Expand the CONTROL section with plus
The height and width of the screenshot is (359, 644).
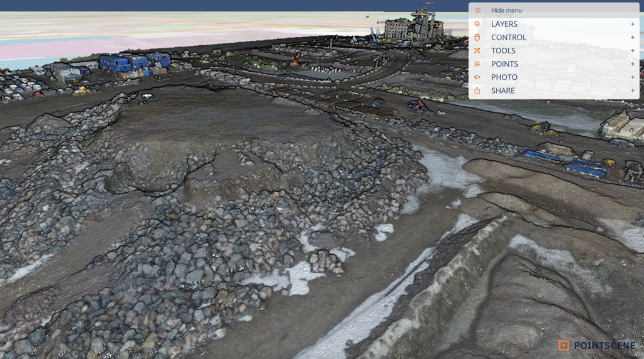[633, 37]
